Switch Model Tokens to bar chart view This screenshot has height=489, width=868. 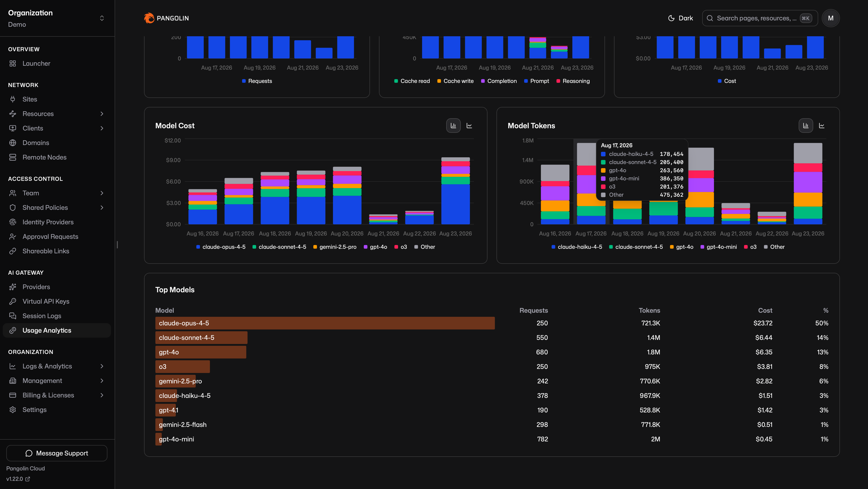tap(806, 125)
